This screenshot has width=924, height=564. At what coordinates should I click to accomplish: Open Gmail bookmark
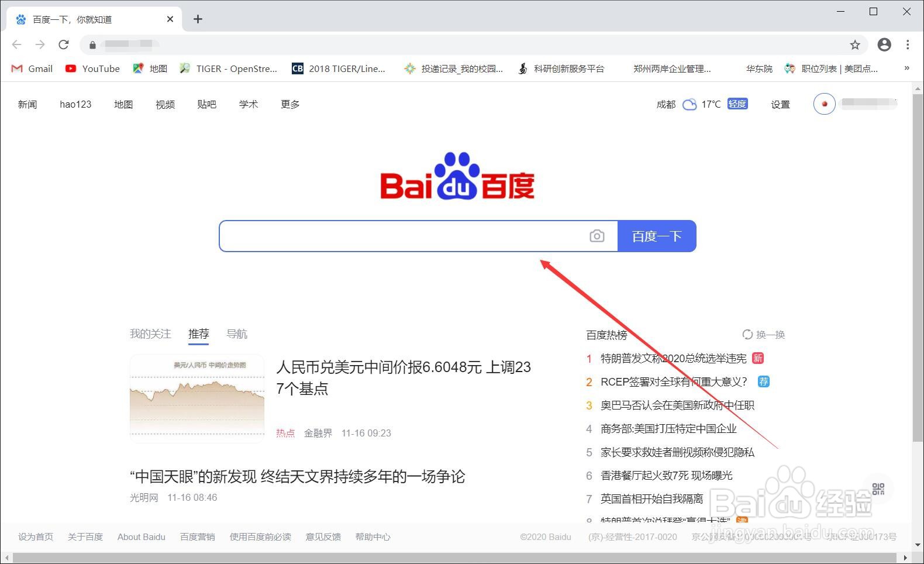pyautogui.click(x=32, y=68)
